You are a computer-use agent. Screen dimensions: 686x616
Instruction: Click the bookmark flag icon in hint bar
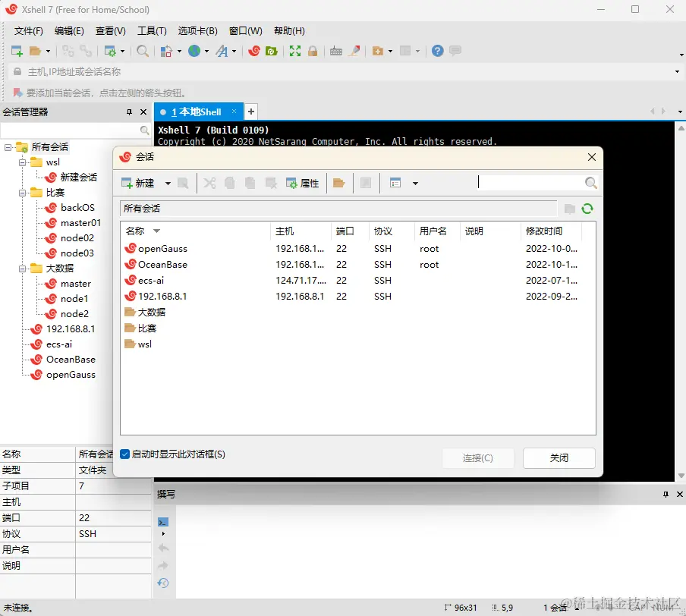click(17, 93)
